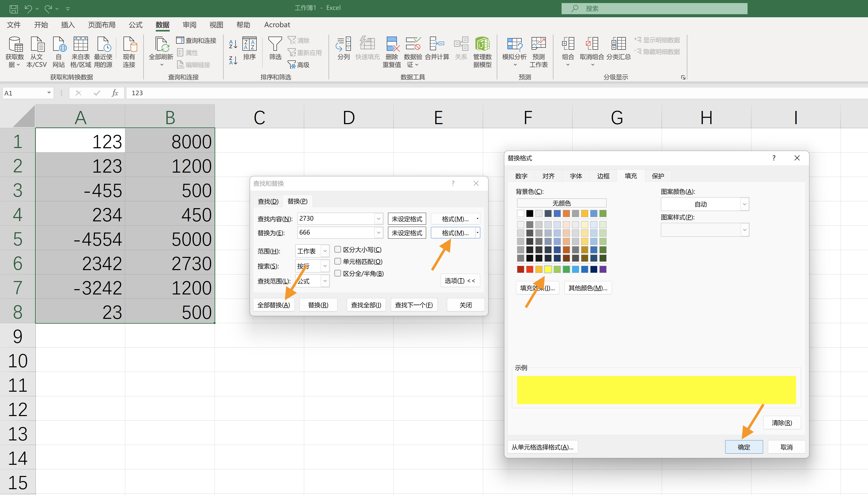868x495 pixels.
Task: Select the yellow background color swatch
Action: 548,269
